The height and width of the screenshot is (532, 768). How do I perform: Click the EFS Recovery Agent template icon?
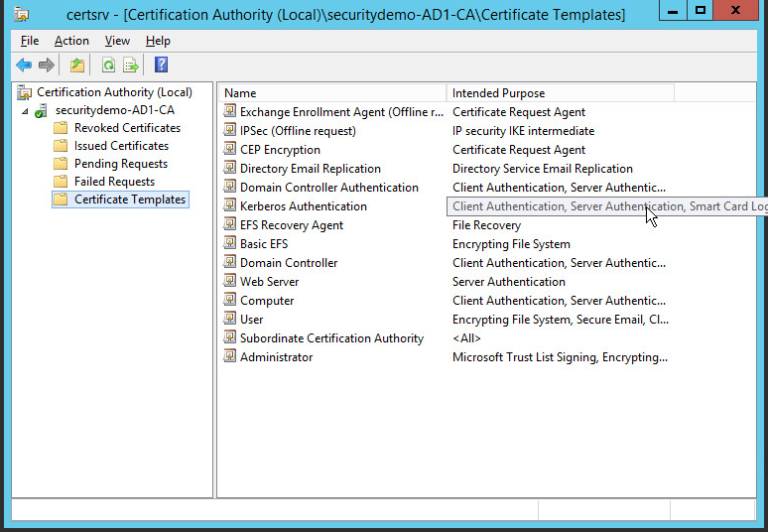(230, 224)
